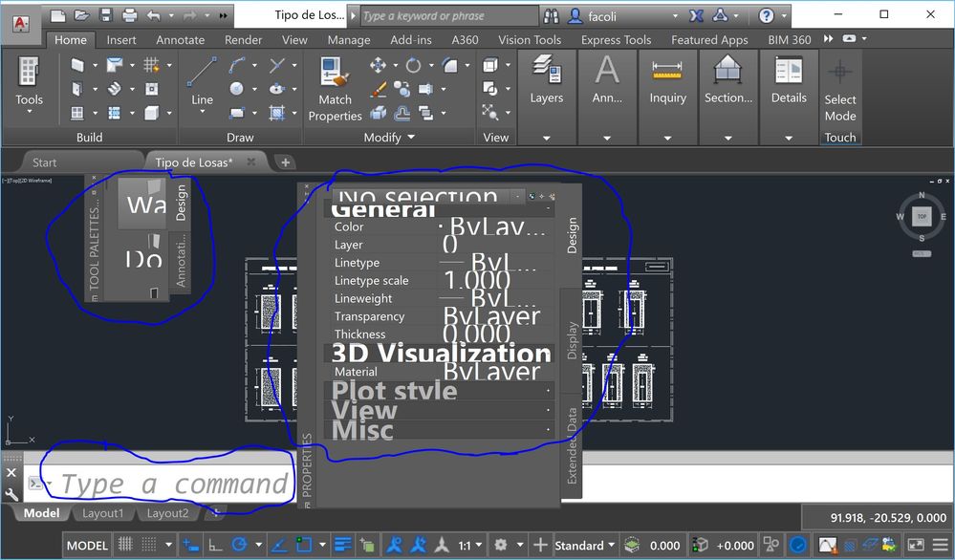Open the Tools button in Build panel
The height and width of the screenshot is (560, 955).
(29, 85)
